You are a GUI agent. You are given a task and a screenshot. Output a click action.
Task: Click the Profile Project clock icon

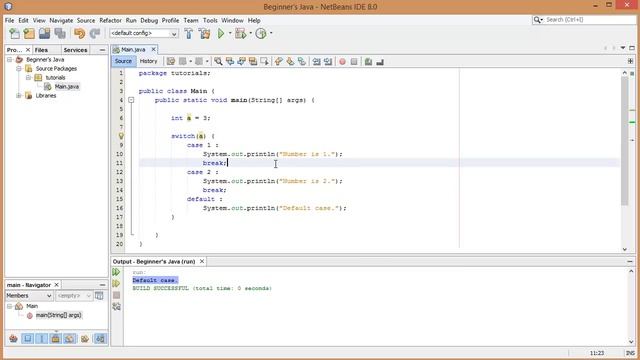click(x=260, y=33)
